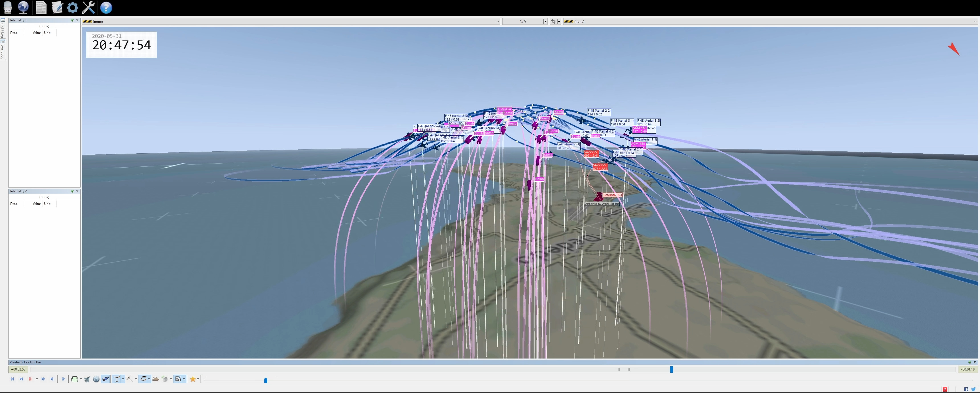Screen dimensions: 980x393
Task: Click the Ground-13-1 object label
Action: click(612, 195)
